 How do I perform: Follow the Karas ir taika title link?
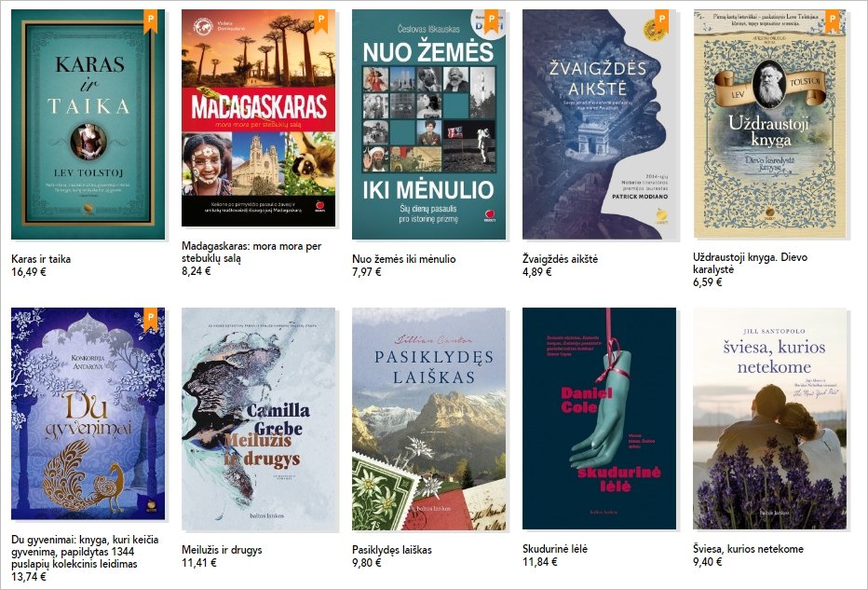41,259
